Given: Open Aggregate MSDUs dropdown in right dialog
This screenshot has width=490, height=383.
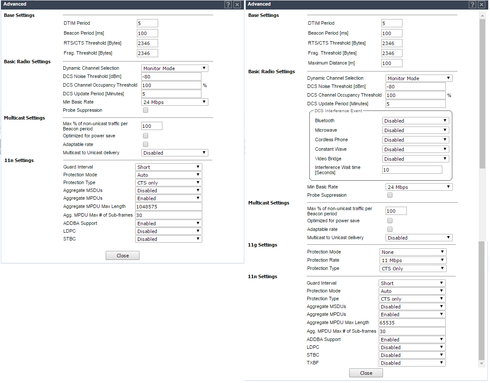Looking at the screenshot, I should tap(412, 306).
